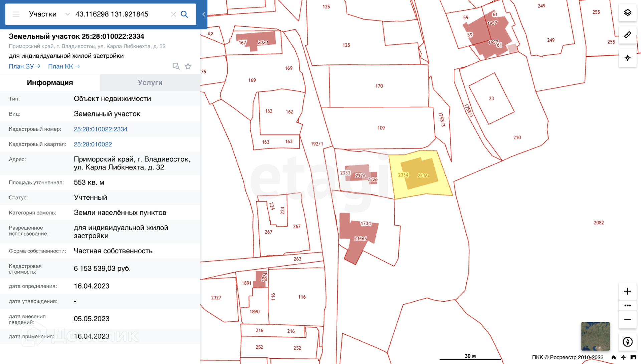Zoom in with the plus button
641x364 pixels.
tap(627, 291)
